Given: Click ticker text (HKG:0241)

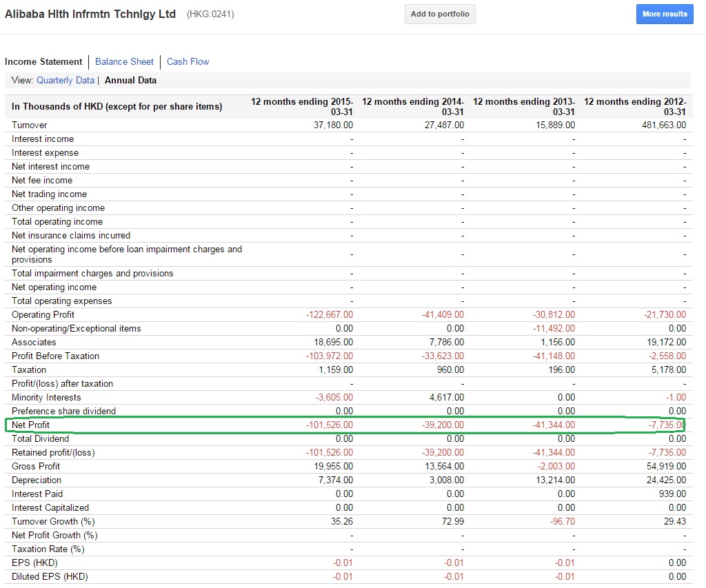Looking at the screenshot, I should [x=210, y=14].
